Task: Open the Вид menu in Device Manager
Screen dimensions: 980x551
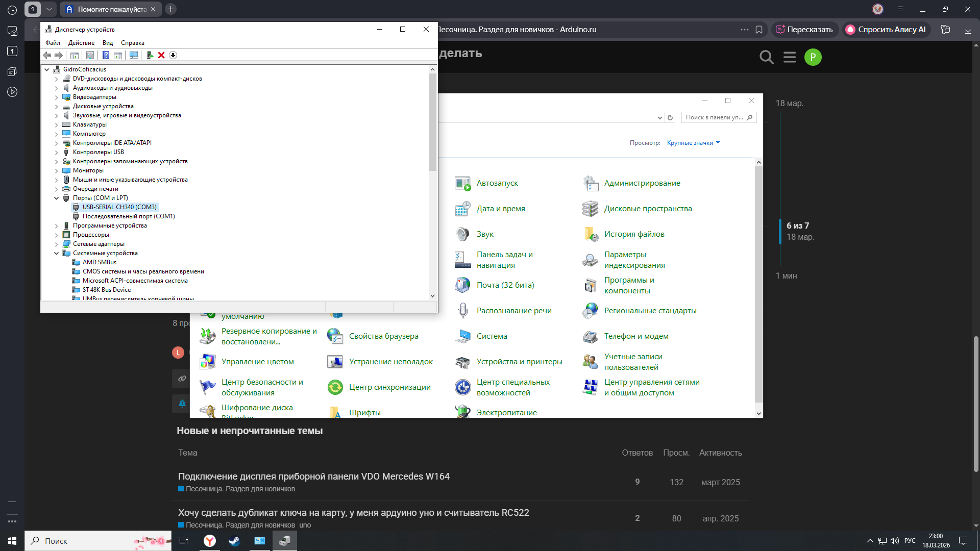Action: coord(107,43)
